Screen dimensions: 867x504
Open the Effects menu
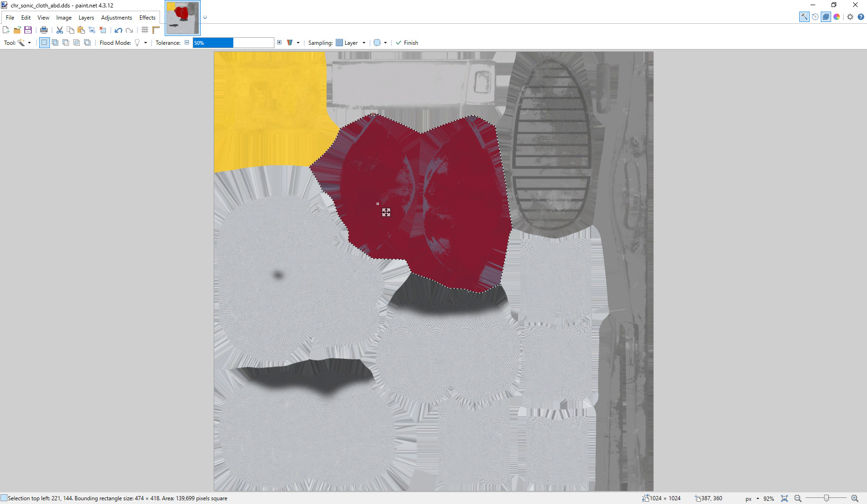[x=147, y=17]
